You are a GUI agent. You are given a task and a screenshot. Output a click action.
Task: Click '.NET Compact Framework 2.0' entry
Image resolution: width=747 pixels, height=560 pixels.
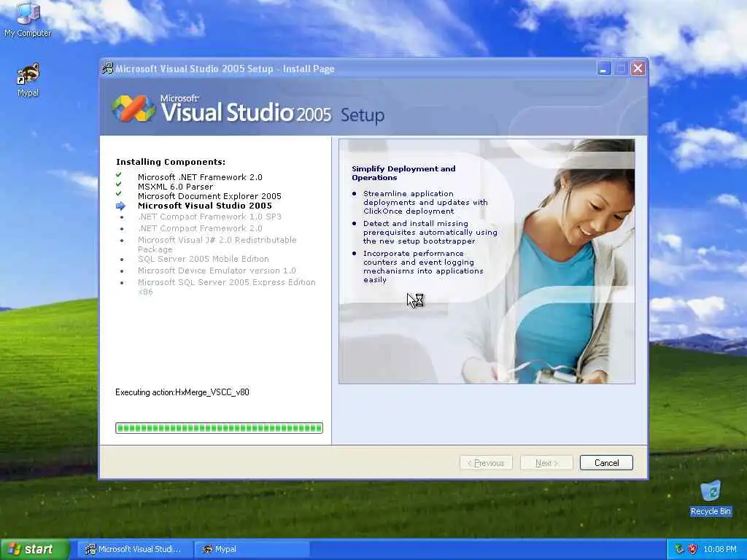[x=200, y=228]
